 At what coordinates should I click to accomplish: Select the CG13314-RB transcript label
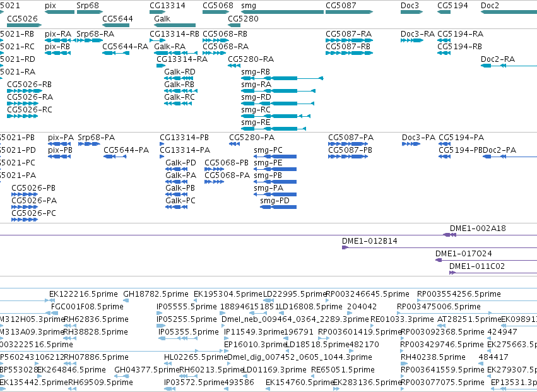tap(174, 34)
